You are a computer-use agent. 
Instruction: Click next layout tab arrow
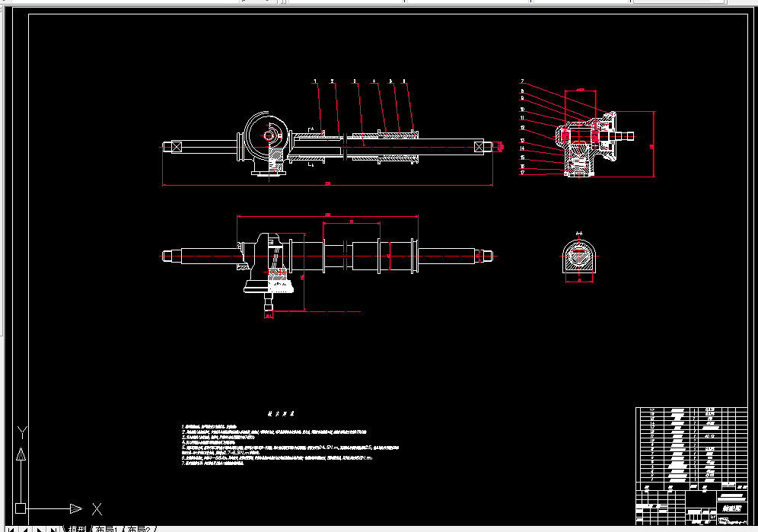click(x=39, y=529)
